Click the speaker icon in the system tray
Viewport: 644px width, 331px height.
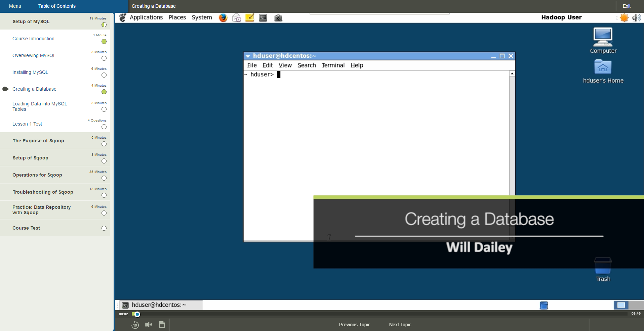(x=637, y=18)
